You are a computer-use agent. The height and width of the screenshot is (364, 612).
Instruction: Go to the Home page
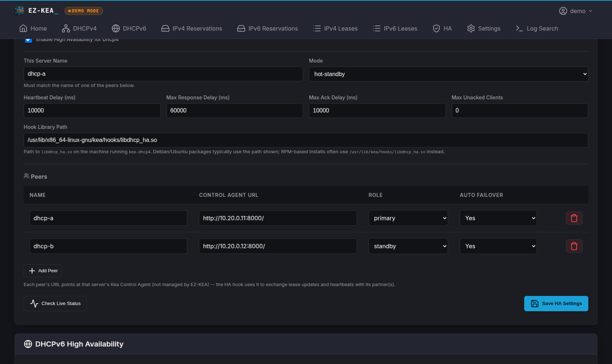pos(33,28)
